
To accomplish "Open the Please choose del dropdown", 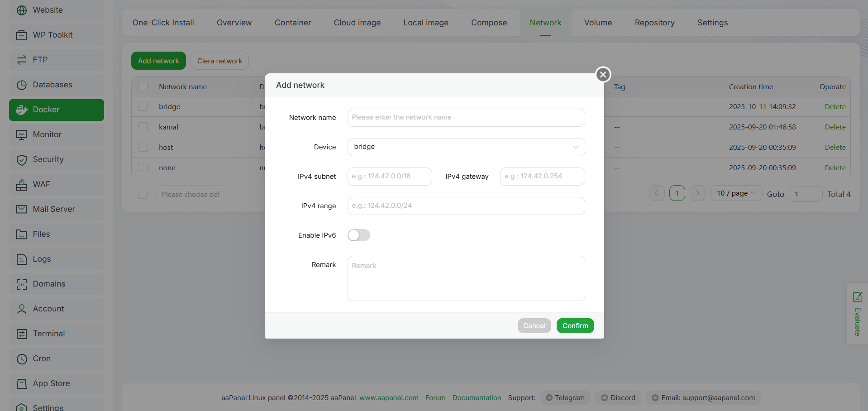I will [191, 194].
